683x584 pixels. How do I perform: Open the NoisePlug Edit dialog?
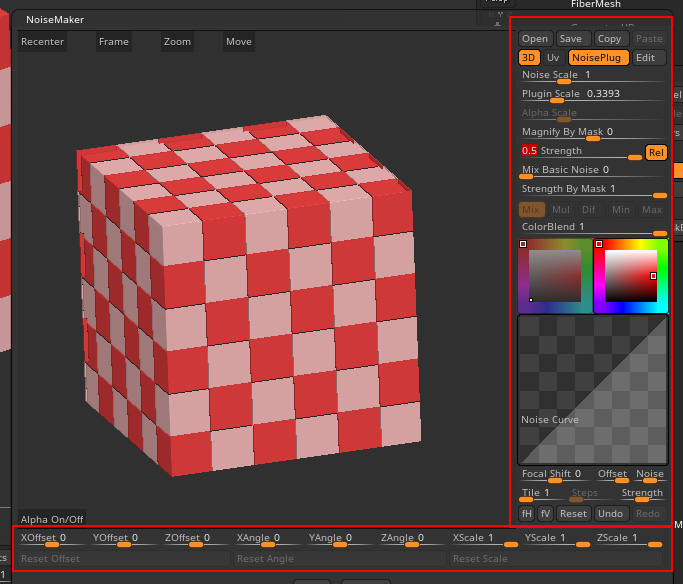650,58
